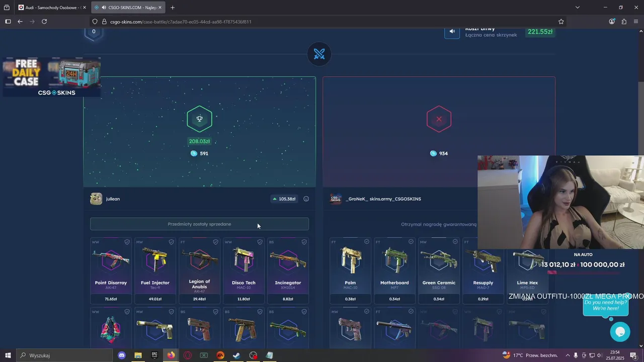644x362 pixels.
Task: Open the Free Daily Case banner
Action: (x=52, y=77)
